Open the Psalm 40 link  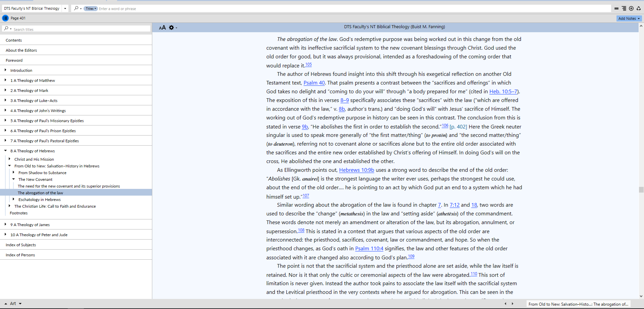click(x=314, y=83)
